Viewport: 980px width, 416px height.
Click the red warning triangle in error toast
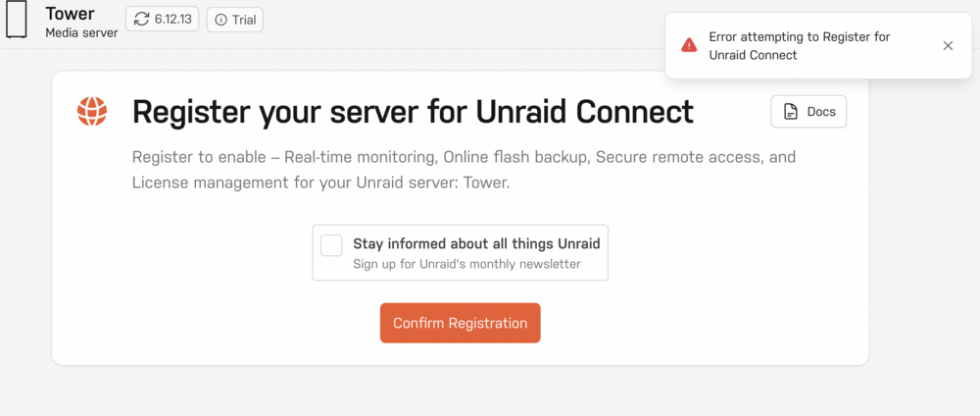point(689,45)
